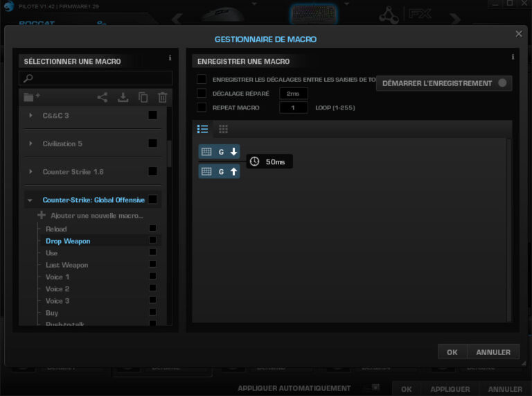Click the macro list scrollbar

click(x=169, y=153)
